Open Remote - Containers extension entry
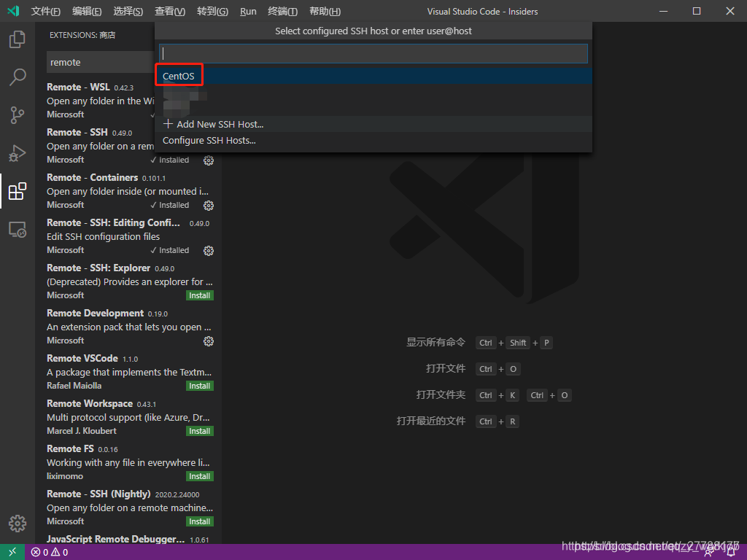This screenshot has width=747, height=560. [x=128, y=191]
